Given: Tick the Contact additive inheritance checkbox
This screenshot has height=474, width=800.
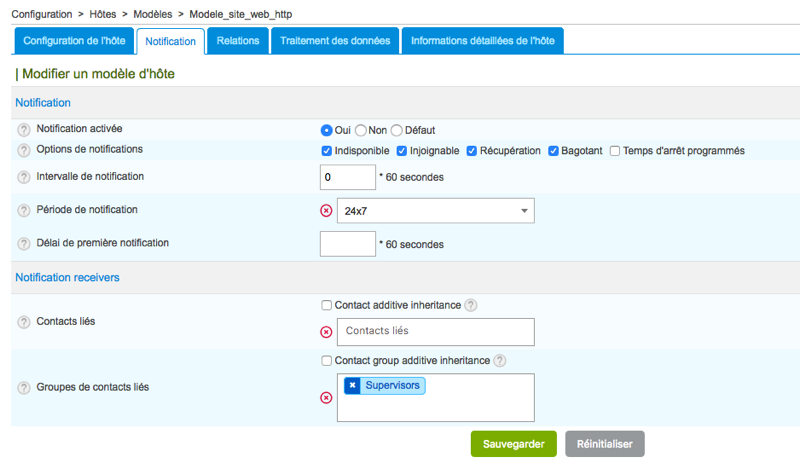Looking at the screenshot, I should [x=327, y=305].
